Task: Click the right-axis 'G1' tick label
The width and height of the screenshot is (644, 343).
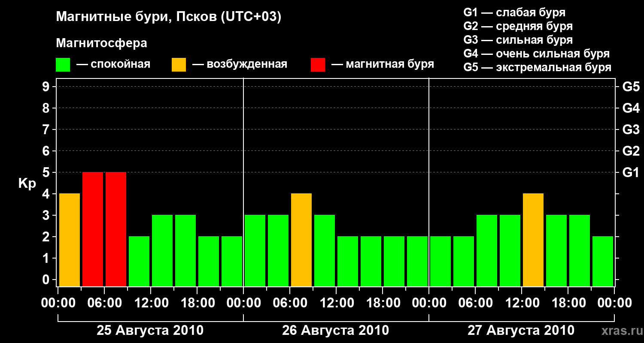Action: coord(631,173)
